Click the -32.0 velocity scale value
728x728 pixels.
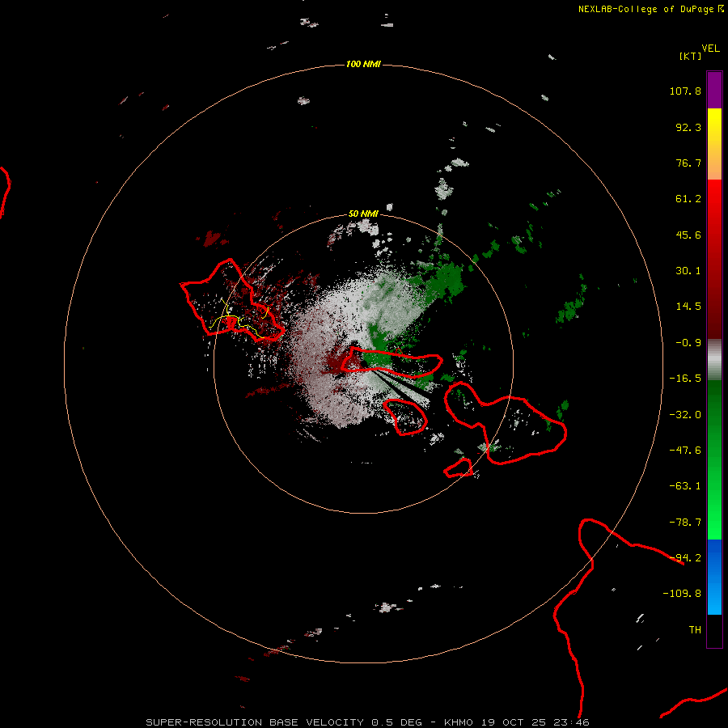685,415
